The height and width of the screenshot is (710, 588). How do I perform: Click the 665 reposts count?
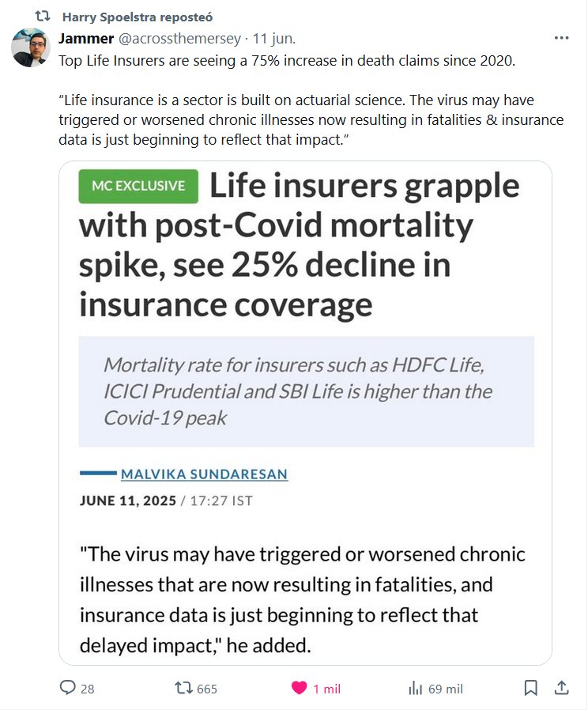[x=206, y=689]
